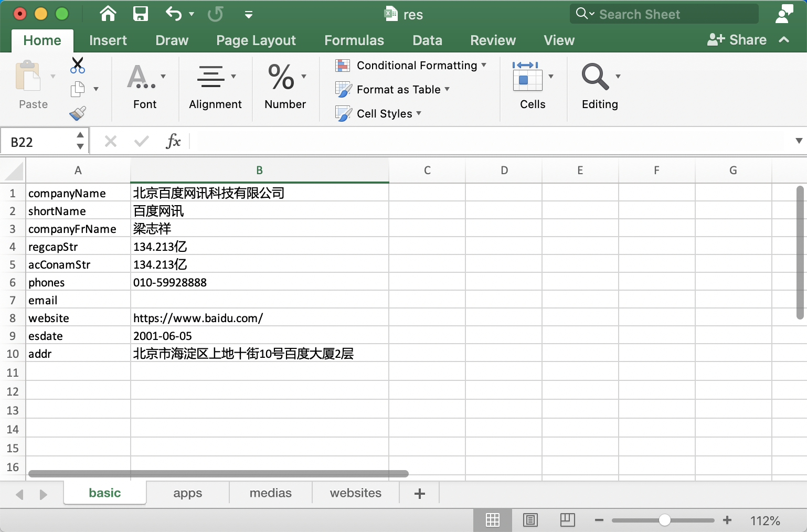The image size is (807, 532).
Task: Click the Enter checkmark in formula bar
Action: click(142, 141)
